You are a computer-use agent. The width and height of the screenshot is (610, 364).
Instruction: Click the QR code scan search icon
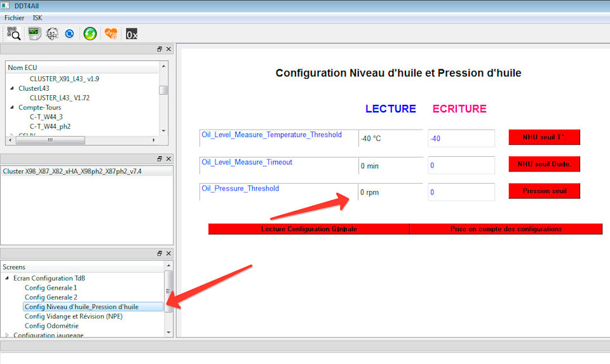click(x=13, y=34)
